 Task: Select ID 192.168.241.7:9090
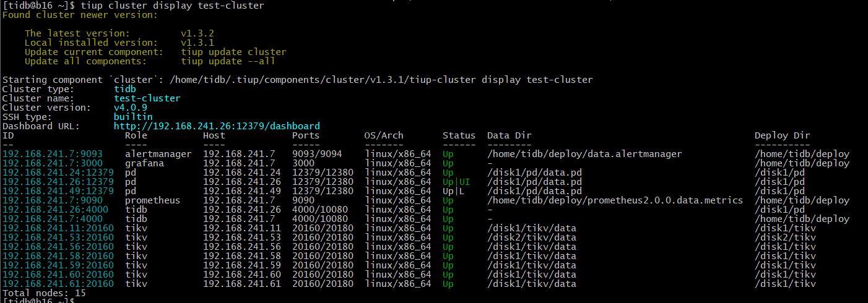coord(53,200)
